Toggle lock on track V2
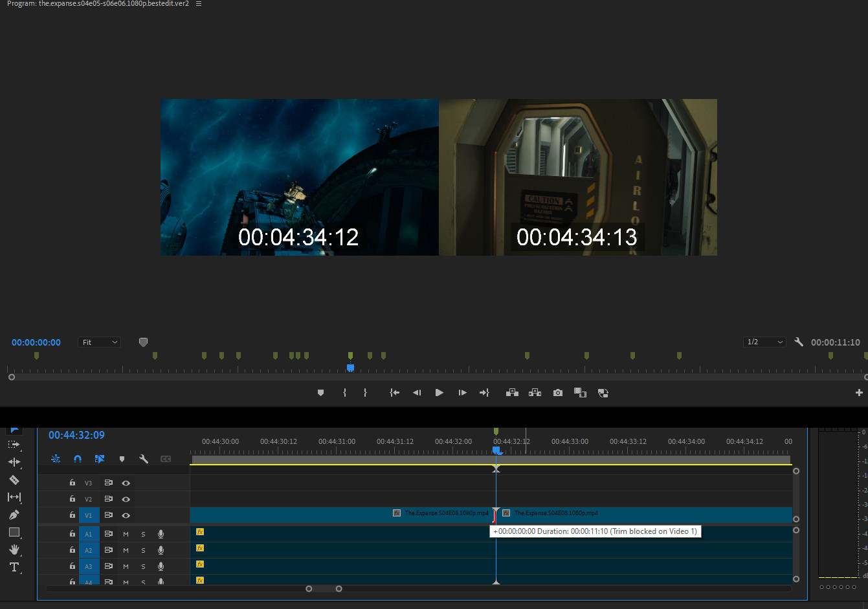 72,499
